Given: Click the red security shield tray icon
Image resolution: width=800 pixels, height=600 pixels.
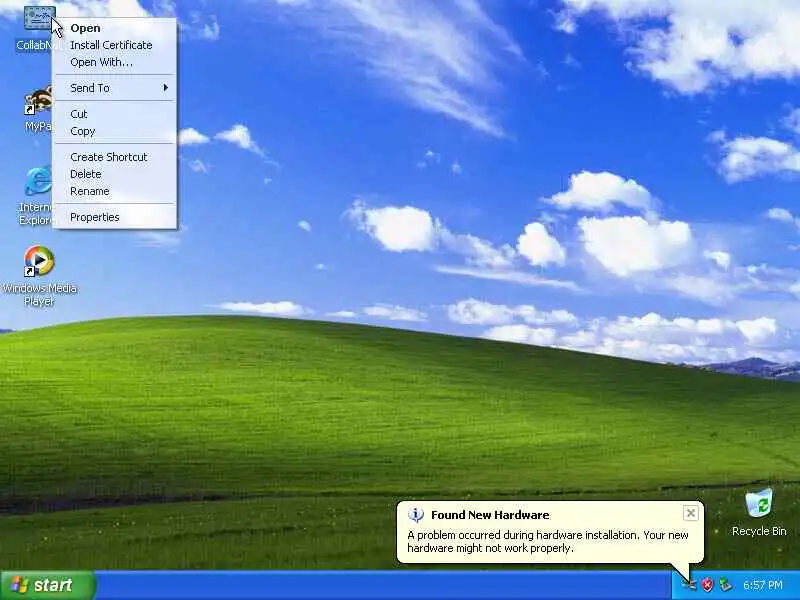Looking at the screenshot, I should point(707,585).
